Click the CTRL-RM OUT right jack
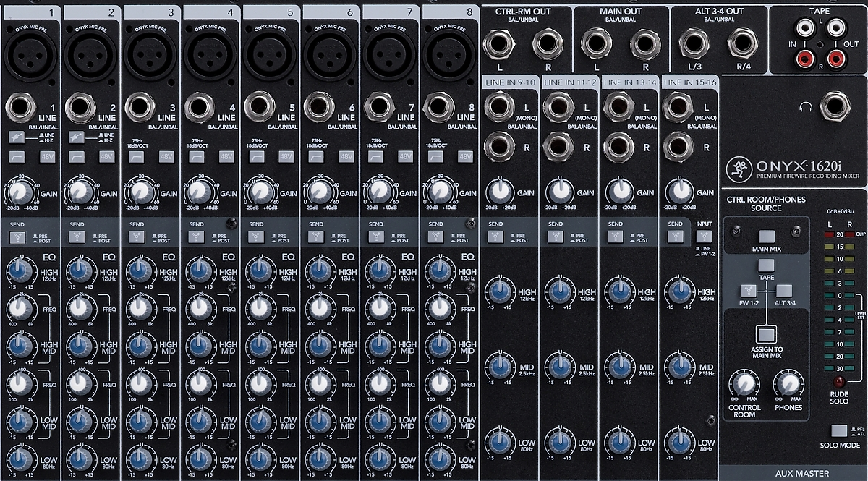 click(547, 43)
